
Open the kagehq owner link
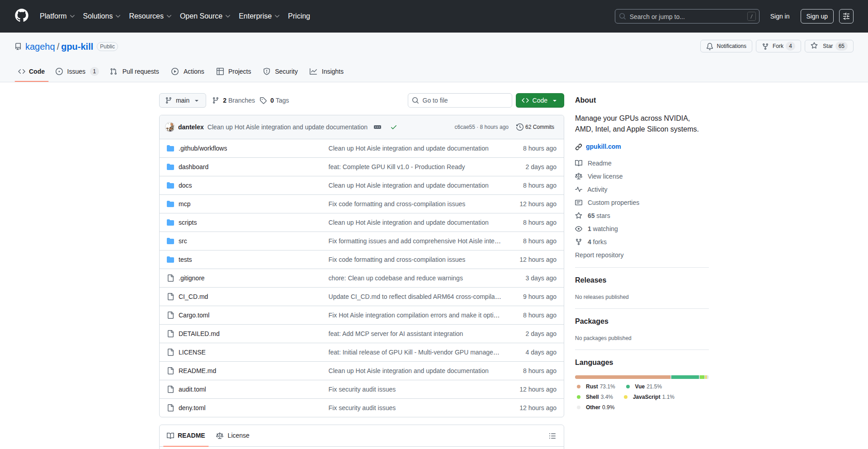point(40,47)
